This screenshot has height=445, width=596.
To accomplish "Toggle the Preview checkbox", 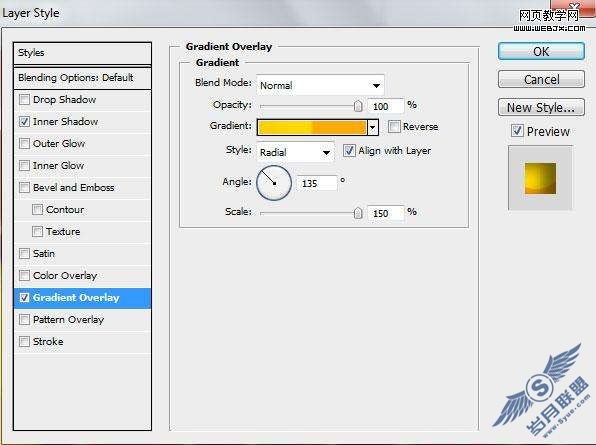I will click(517, 131).
